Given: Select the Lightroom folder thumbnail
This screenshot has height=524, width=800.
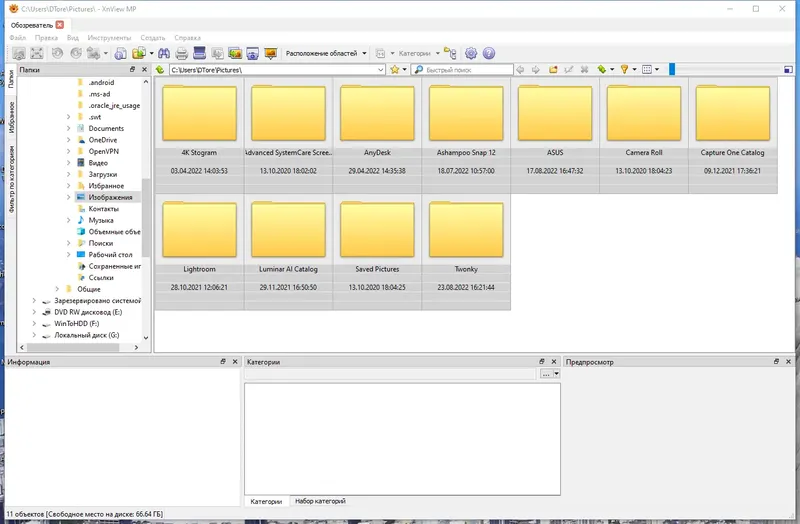Looking at the screenshot, I should [199, 252].
